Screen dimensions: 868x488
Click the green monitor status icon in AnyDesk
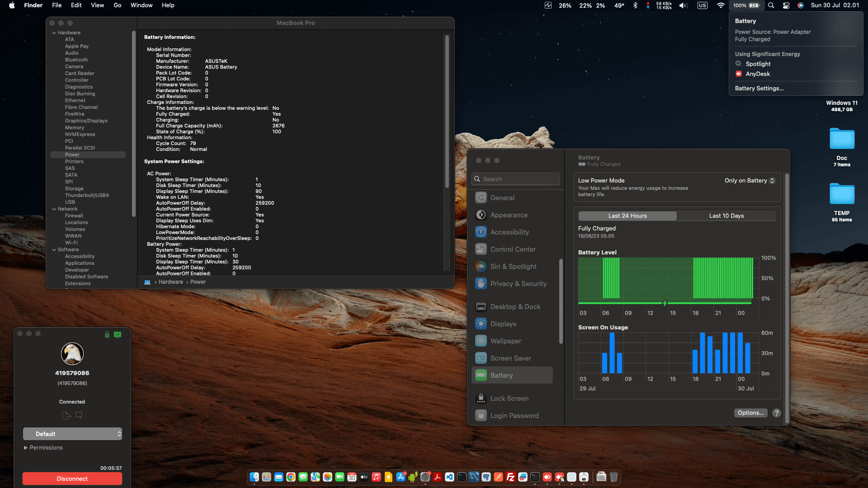(x=118, y=334)
